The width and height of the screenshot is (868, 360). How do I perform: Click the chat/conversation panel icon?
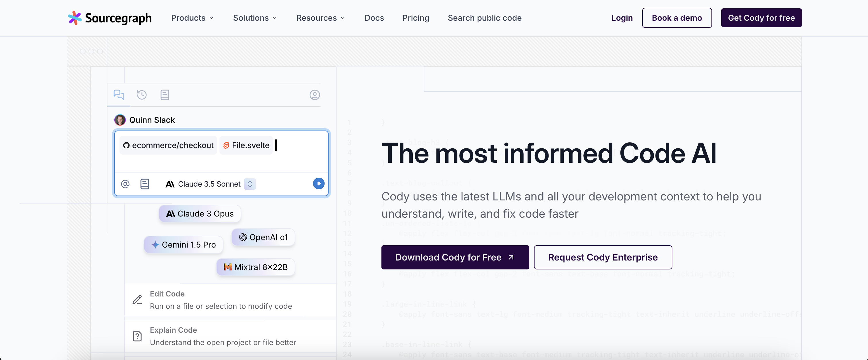point(118,94)
